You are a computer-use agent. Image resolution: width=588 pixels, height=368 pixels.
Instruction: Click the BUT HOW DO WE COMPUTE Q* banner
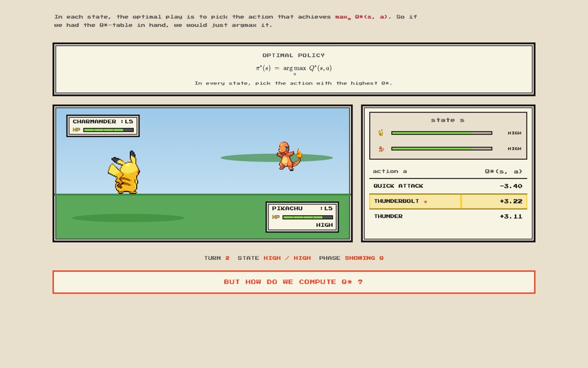(293, 282)
